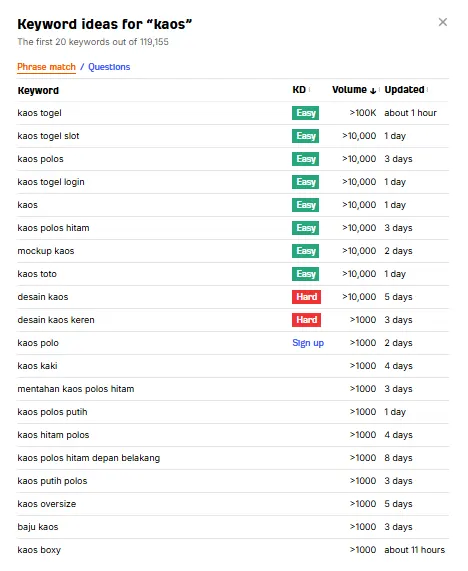Click Easy badge for kaos togel
This screenshot has height=571, width=468.
305,113
